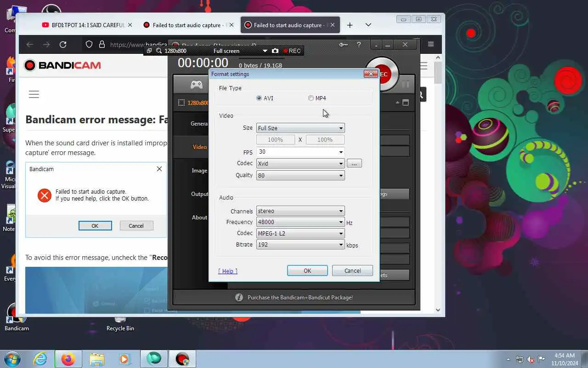The width and height of the screenshot is (588, 368).
Task: Click the gamepad icon in Bandicam window
Action: [x=197, y=85]
